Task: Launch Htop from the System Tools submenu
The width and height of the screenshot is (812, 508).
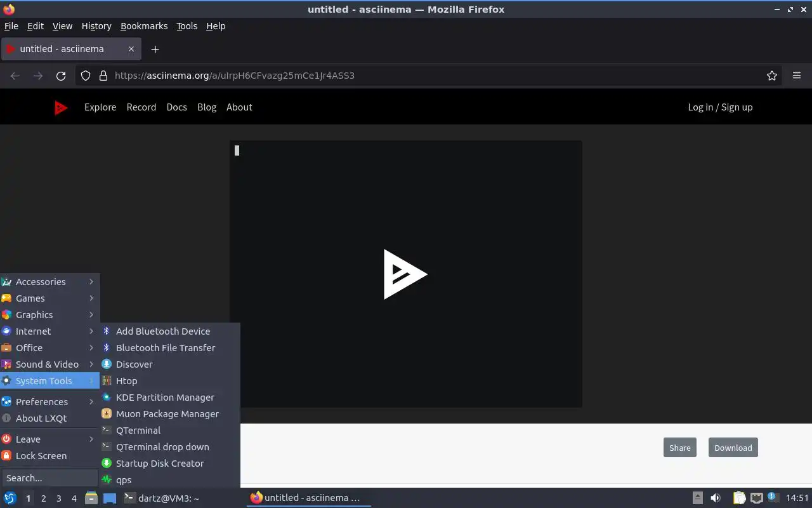Action: tap(170, 381)
